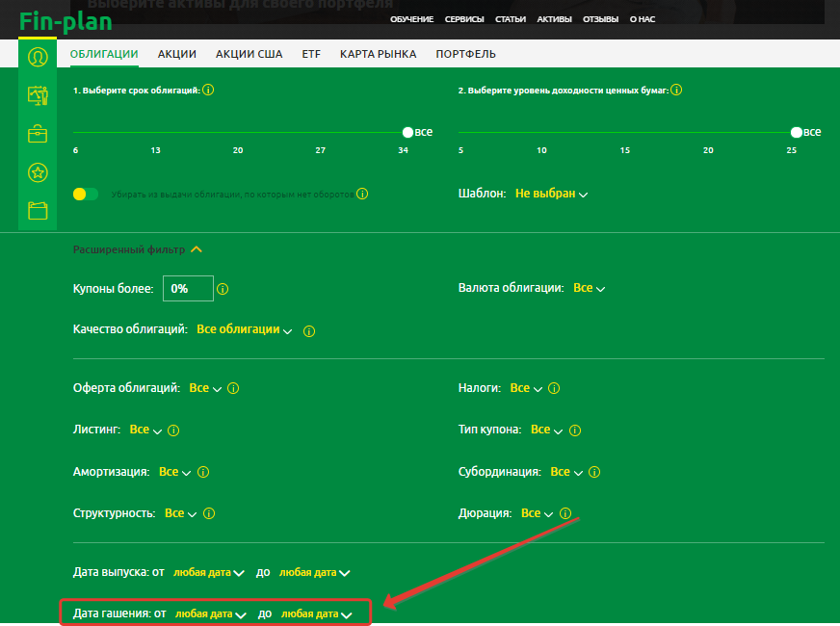
Task: Expand 'Валюта облигации' currency dropdown
Action: click(x=588, y=288)
